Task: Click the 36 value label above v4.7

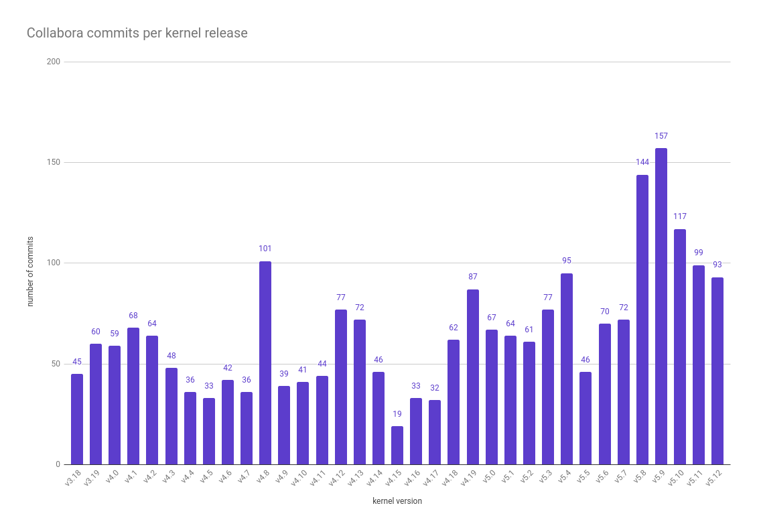Action: pos(247,380)
